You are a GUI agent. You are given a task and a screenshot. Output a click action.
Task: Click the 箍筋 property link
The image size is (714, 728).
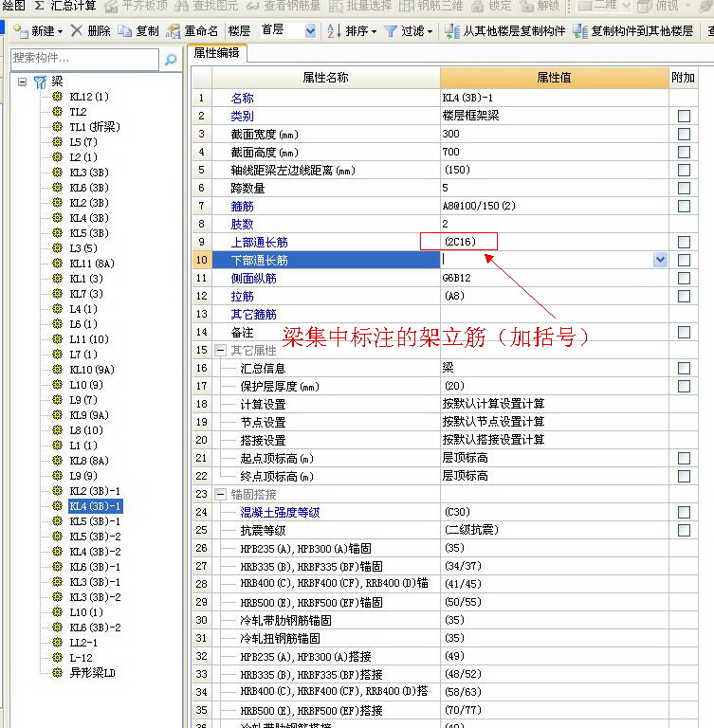pyautogui.click(x=242, y=206)
